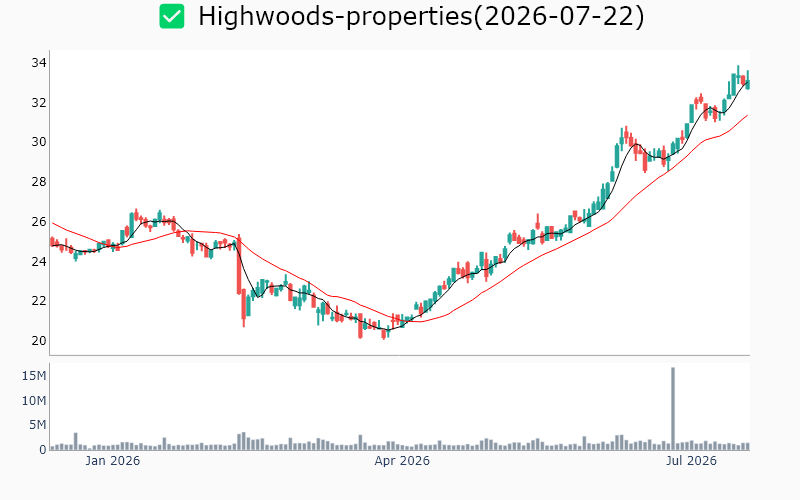Click the Apr 2026 x-axis label
The image size is (800, 500).
click(402, 461)
